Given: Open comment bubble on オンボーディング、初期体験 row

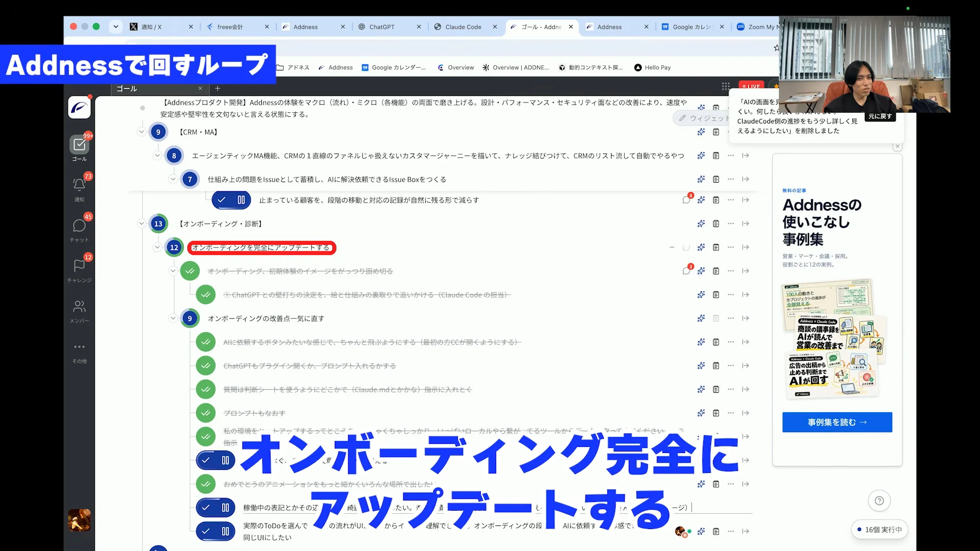Looking at the screenshot, I should (687, 271).
